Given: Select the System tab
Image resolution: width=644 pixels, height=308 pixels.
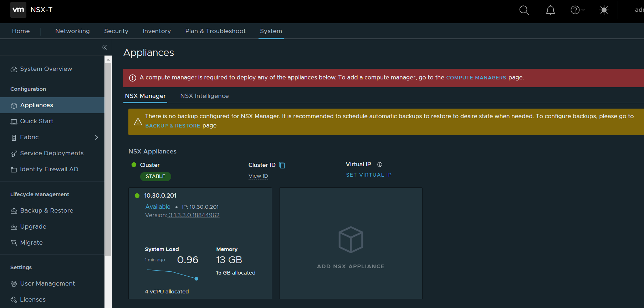Looking at the screenshot, I should point(271,31).
